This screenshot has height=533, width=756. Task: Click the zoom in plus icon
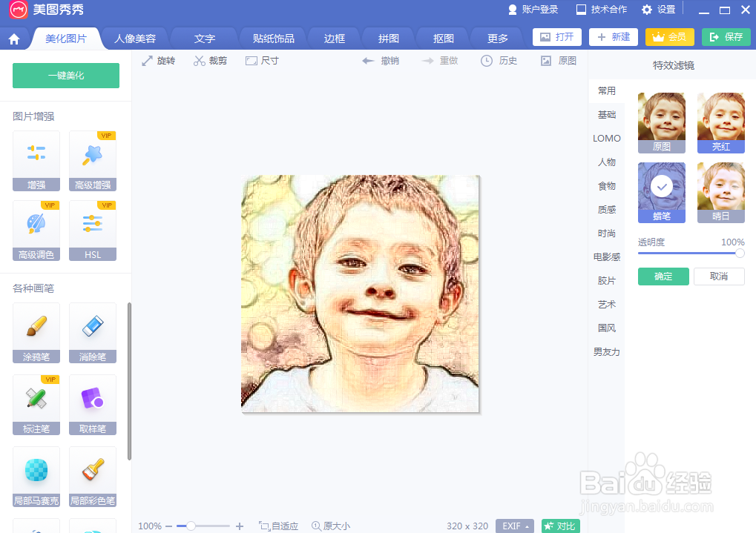click(x=240, y=526)
